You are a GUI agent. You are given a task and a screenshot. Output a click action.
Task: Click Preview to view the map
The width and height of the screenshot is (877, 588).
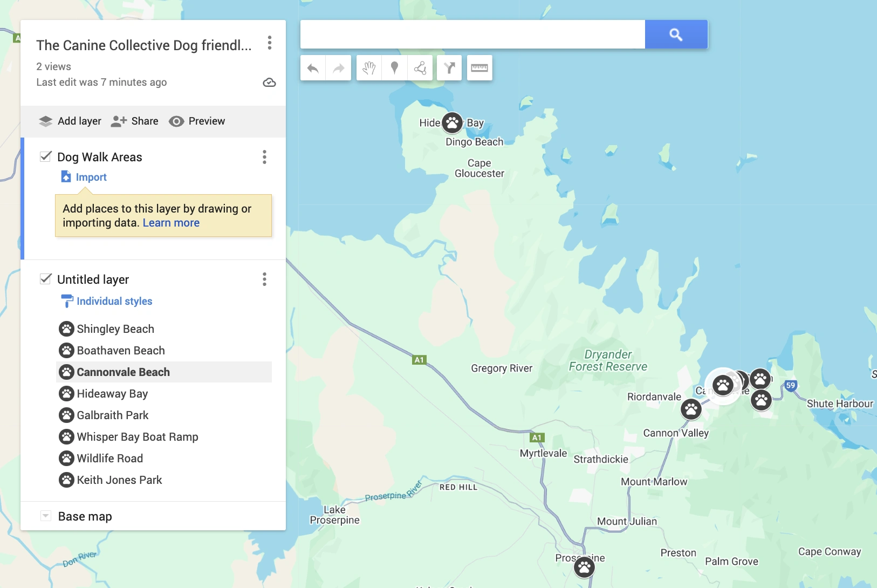(197, 121)
